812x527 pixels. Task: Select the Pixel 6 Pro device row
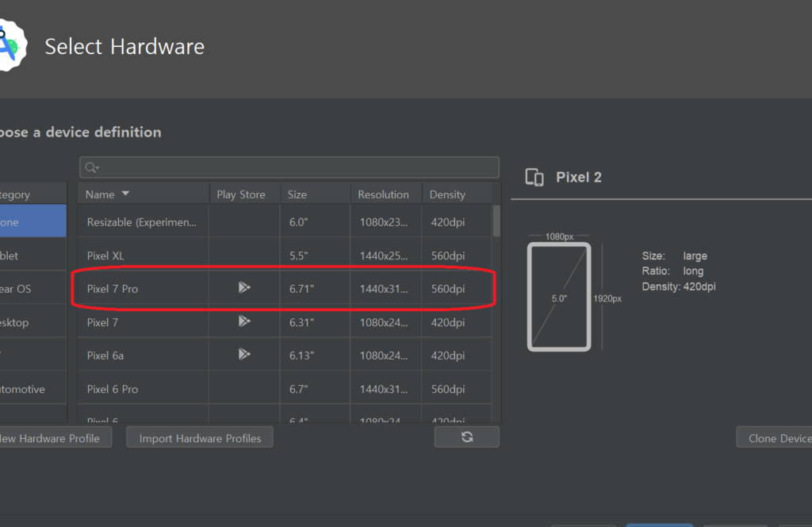tap(285, 389)
